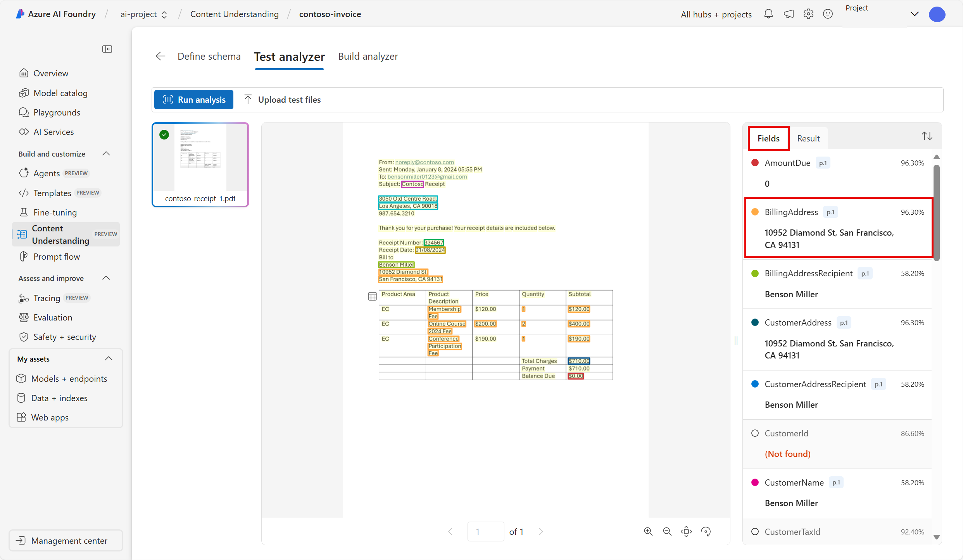
Task: Switch to the Result tab
Action: click(x=808, y=138)
